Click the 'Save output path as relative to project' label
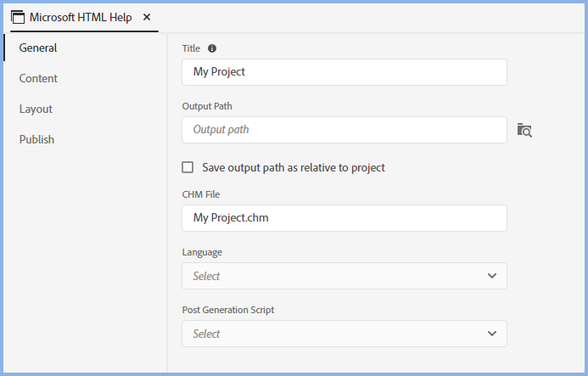The width and height of the screenshot is (588, 376). click(x=294, y=168)
